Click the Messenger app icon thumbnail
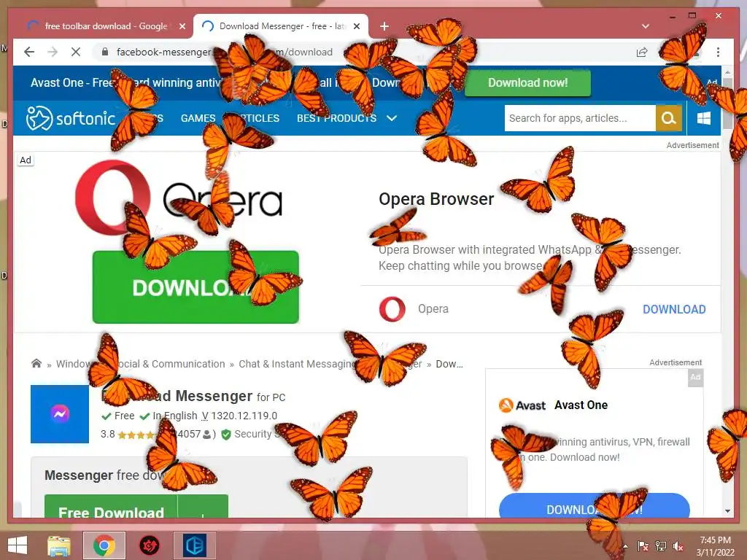Viewport: 747px width, 560px height. [x=60, y=414]
